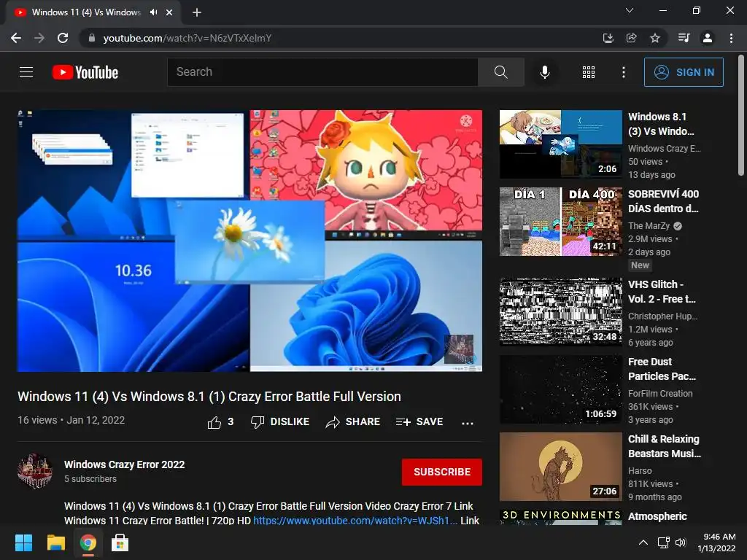Click the YouTube logo
This screenshot has height=560, width=747.
tap(85, 72)
